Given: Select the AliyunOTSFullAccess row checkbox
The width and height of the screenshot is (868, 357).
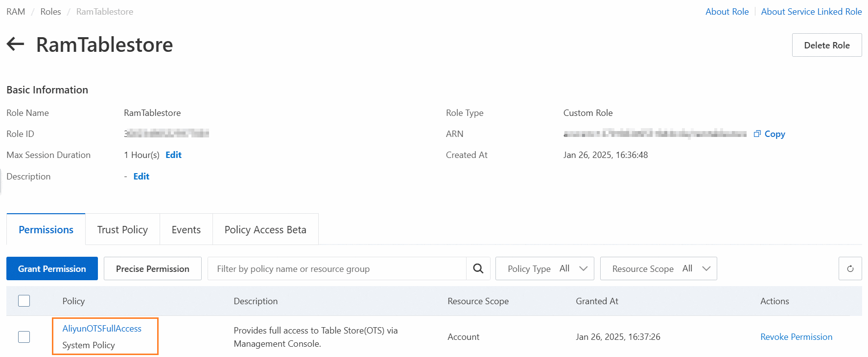Looking at the screenshot, I should (x=24, y=337).
